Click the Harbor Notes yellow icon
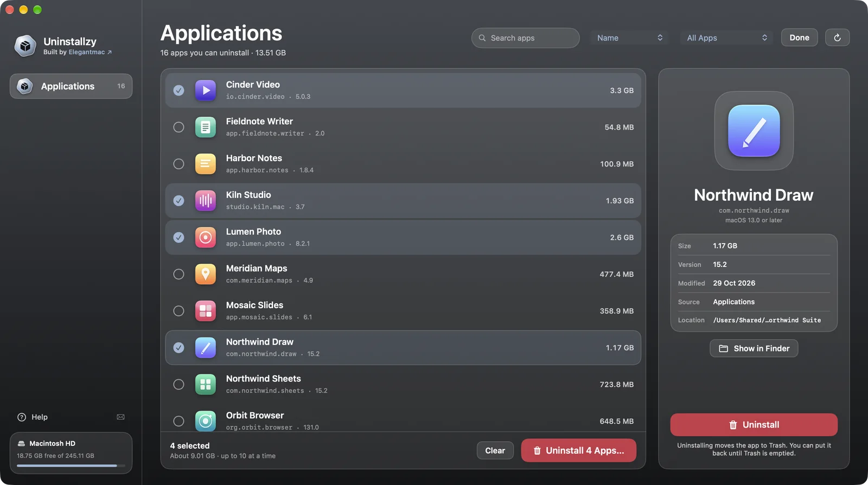 (206, 164)
